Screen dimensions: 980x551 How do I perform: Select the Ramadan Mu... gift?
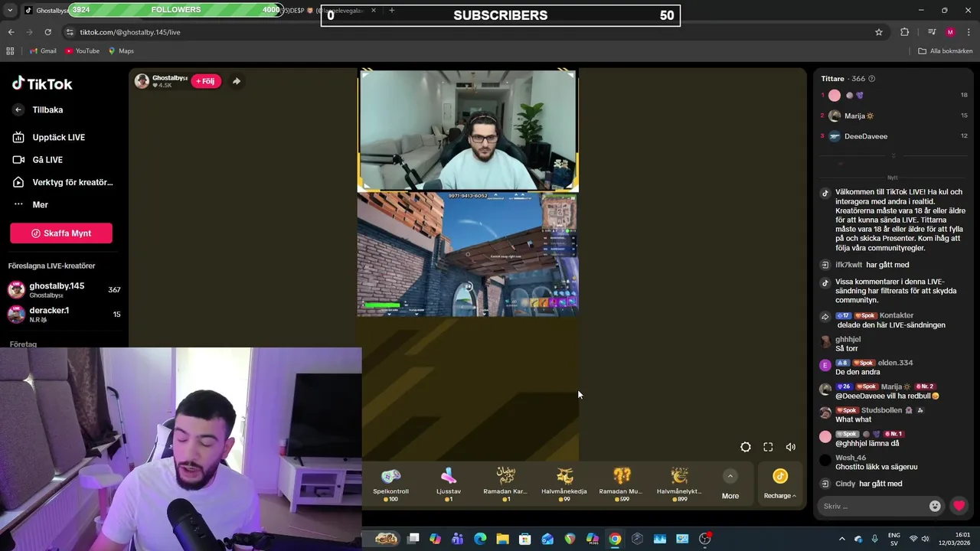coord(621,484)
